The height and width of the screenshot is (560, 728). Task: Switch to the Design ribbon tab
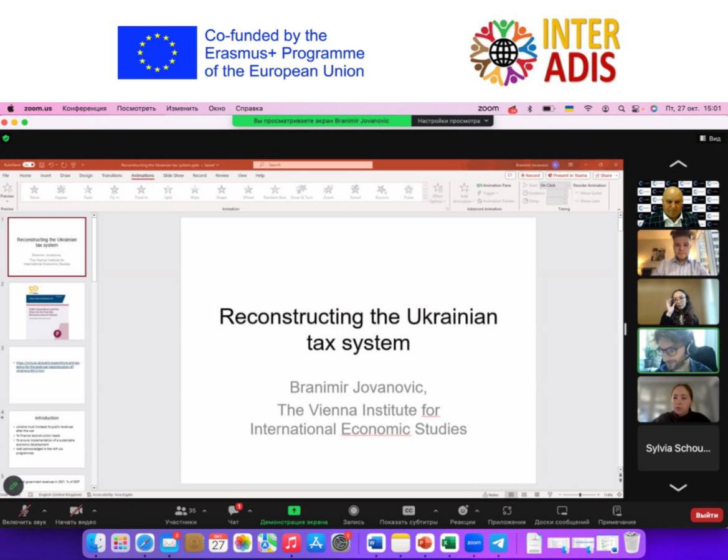tap(86, 176)
